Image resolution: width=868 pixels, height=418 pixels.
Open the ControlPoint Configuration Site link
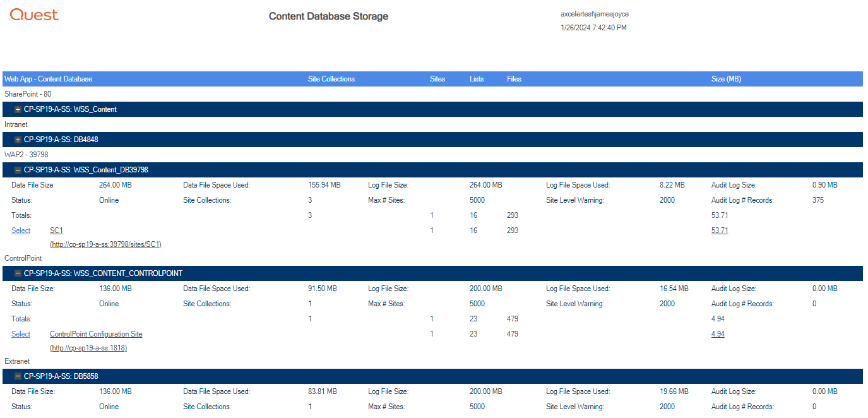[x=95, y=333]
